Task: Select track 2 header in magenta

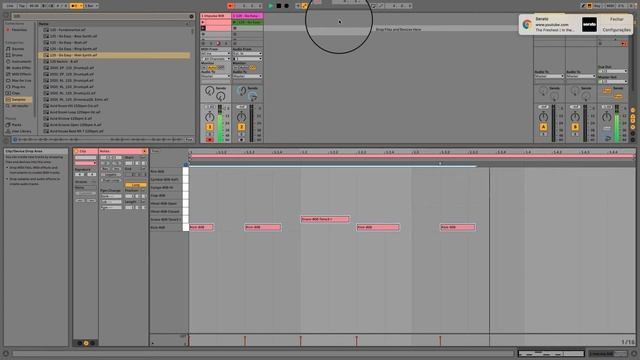Action: pyautogui.click(x=247, y=16)
